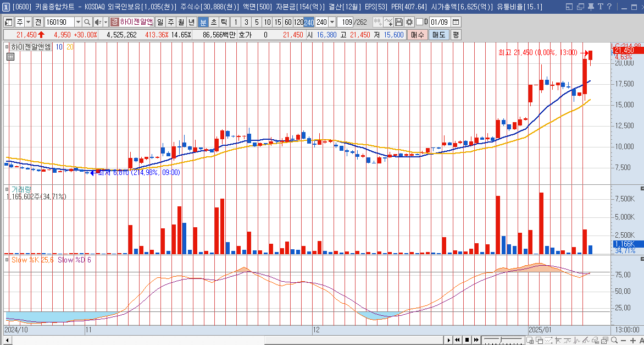The height and width of the screenshot is (345, 644).
Task: Select 틱 tick chart toggle
Action: coord(224,22)
